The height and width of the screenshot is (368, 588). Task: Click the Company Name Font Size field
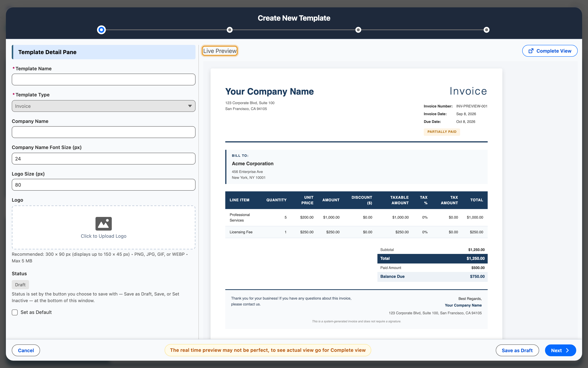click(x=103, y=159)
